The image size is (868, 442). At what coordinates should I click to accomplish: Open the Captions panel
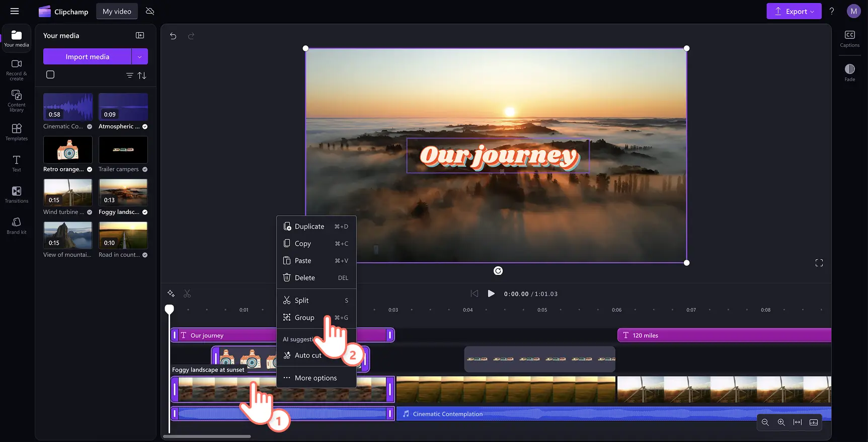(849, 39)
